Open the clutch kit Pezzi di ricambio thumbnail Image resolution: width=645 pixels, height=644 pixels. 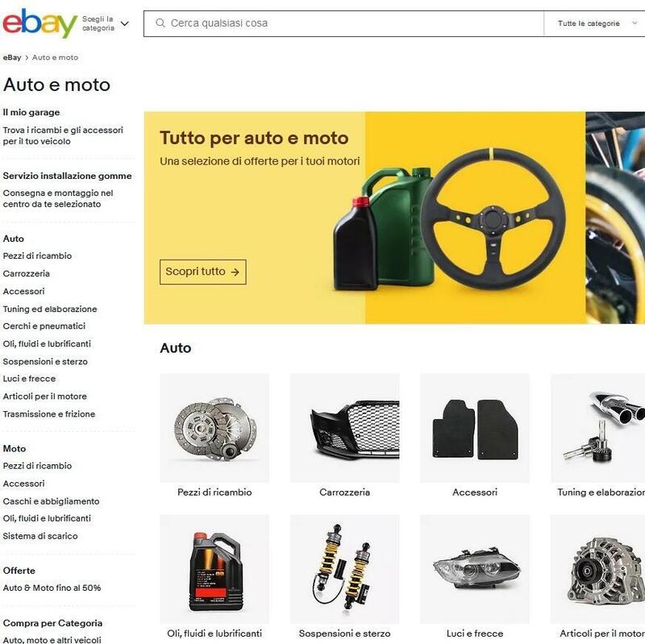click(214, 428)
